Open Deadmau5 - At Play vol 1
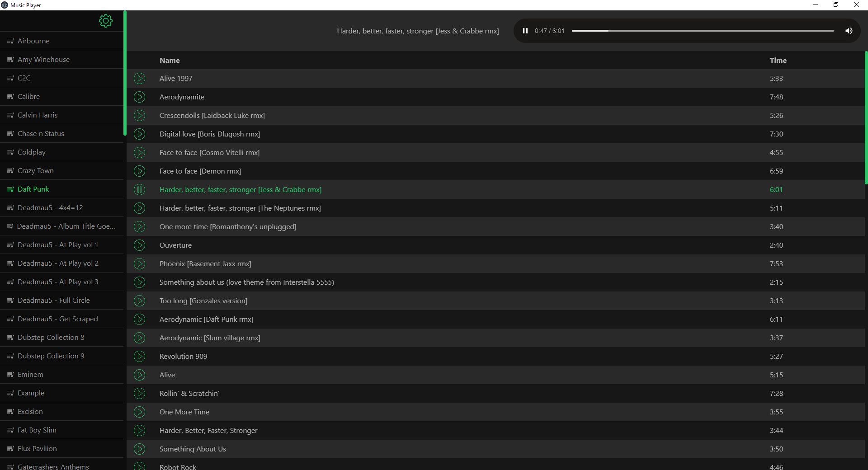This screenshot has height=470, width=868. [x=61, y=244]
